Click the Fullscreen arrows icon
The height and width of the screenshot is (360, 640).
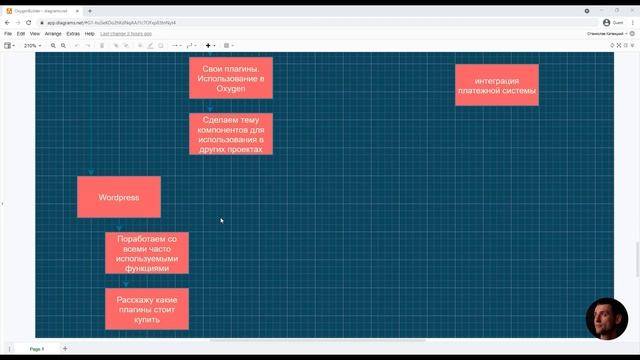(x=619, y=46)
